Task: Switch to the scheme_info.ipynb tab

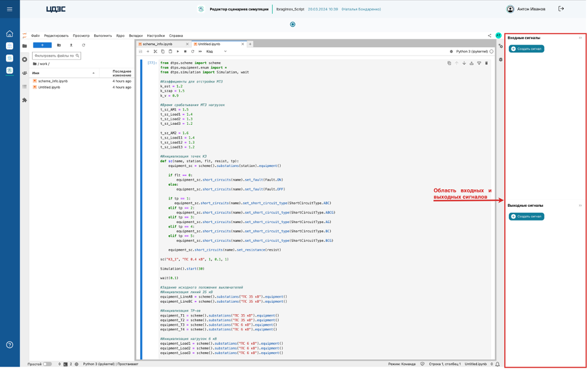Action: 158,44
